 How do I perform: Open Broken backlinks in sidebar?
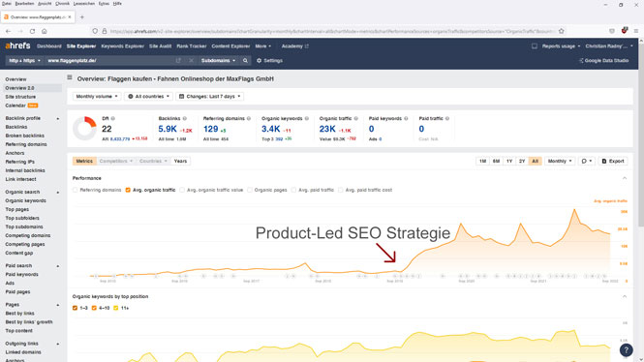tap(24, 136)
